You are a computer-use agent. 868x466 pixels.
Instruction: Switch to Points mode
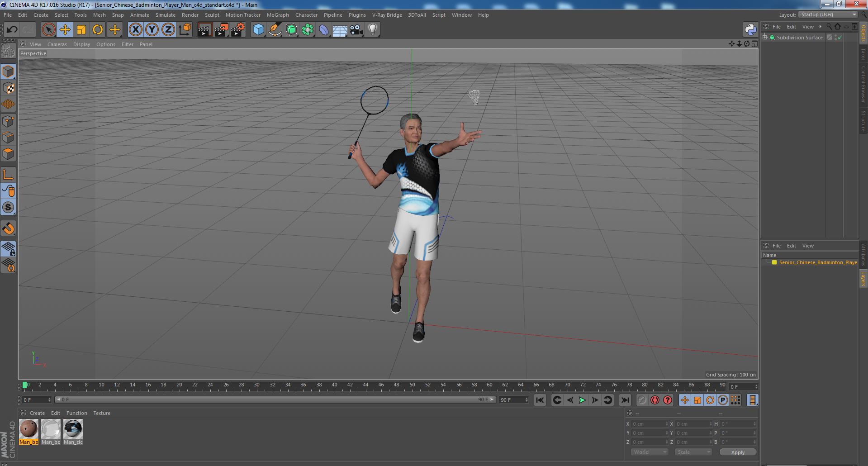pos(8,121)
